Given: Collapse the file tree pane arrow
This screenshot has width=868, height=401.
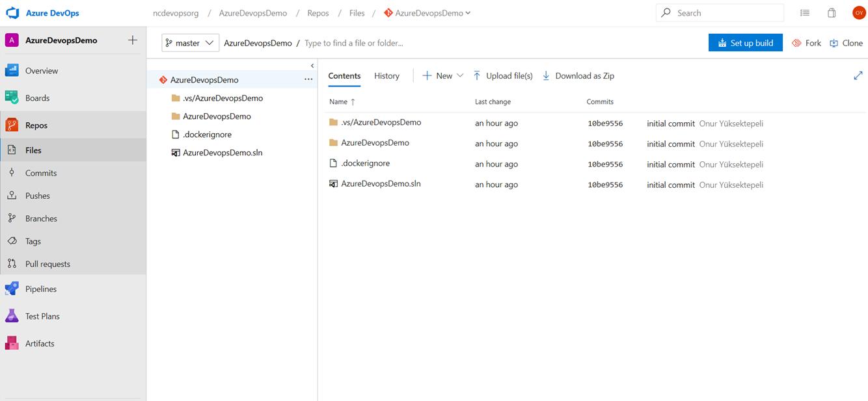Looking at the screenshot, I should click(312, 66).
